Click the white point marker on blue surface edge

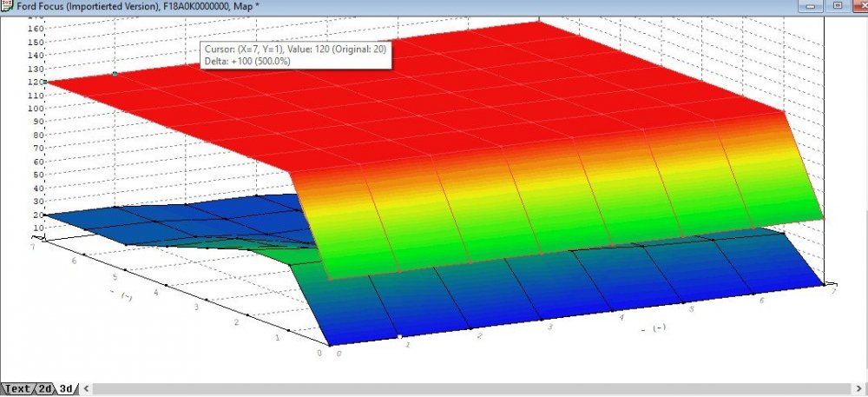(x=399, y=337)
